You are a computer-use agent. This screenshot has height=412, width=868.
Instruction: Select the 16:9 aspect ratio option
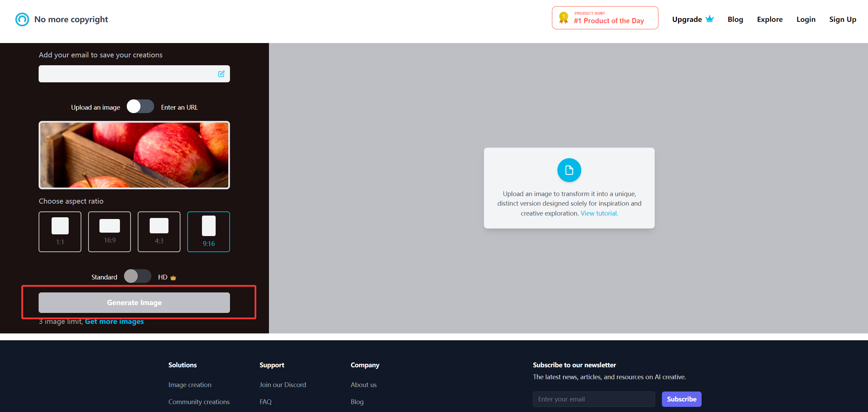pos(109,232)
